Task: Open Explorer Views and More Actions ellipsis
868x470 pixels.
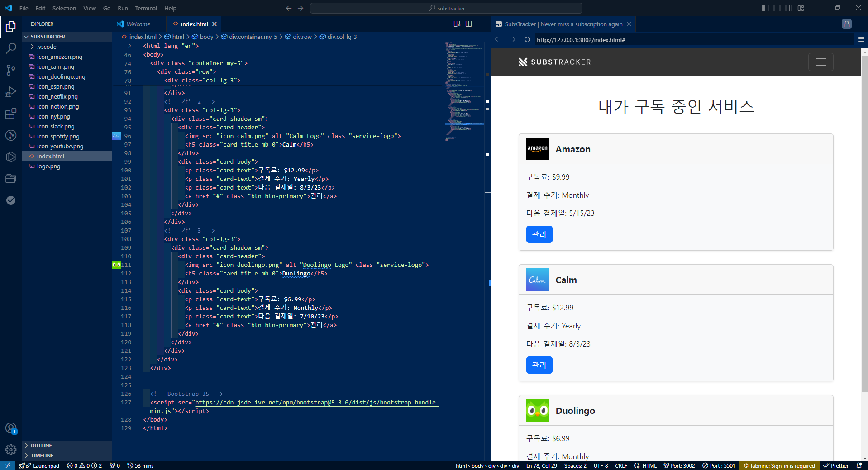Action: click(x=102, y=24)
